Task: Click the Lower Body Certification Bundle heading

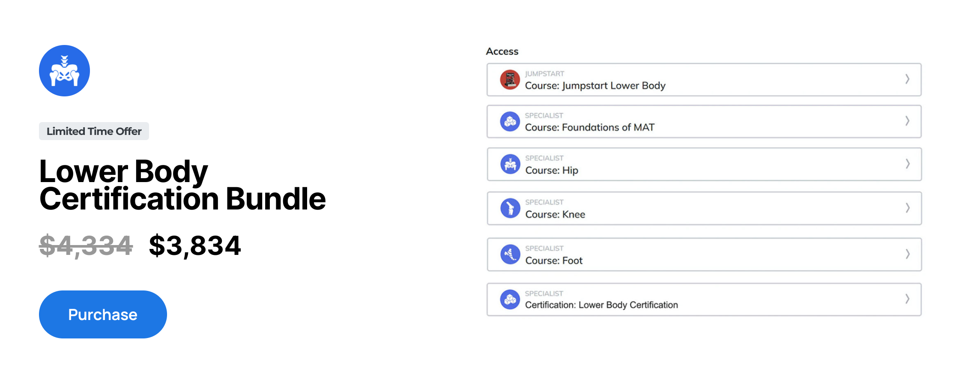Action: (x=182, y=185)
